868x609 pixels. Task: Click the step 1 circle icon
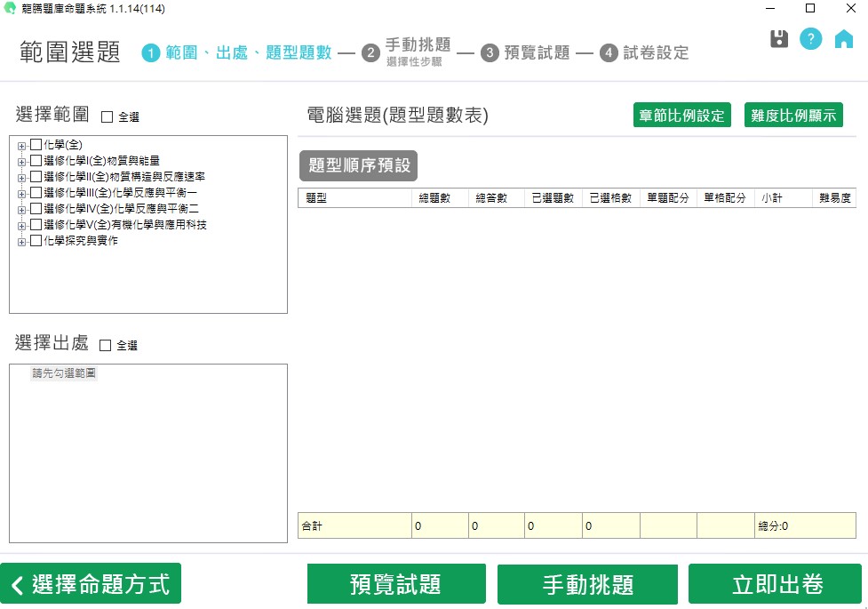tap(151, 53)
